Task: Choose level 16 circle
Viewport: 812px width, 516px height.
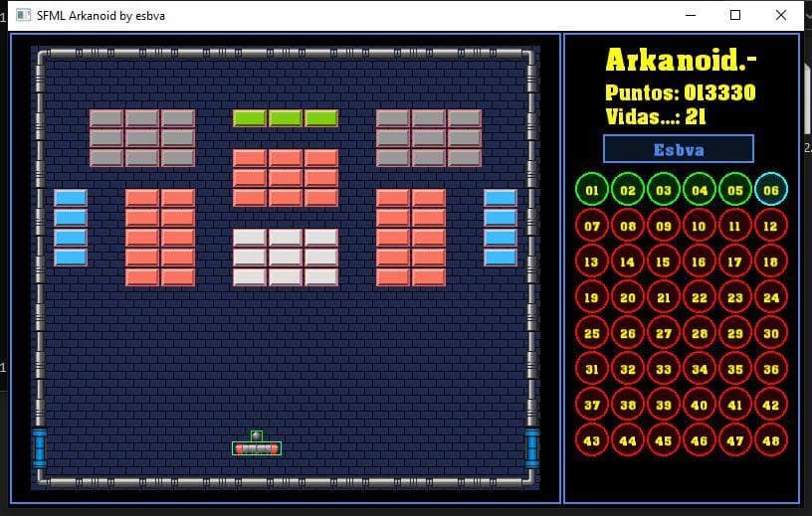Action: coord(700,261)
